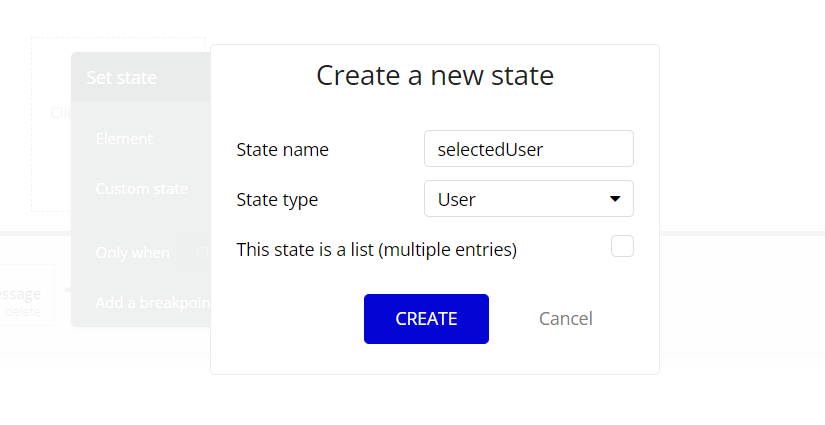
Task: Click the selectedUser text in the name field
Action: 490,149
